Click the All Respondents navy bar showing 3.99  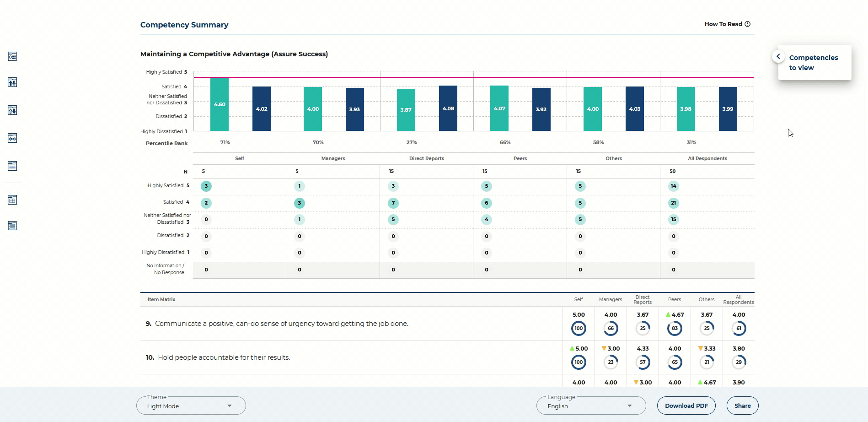tap(728, 109)
